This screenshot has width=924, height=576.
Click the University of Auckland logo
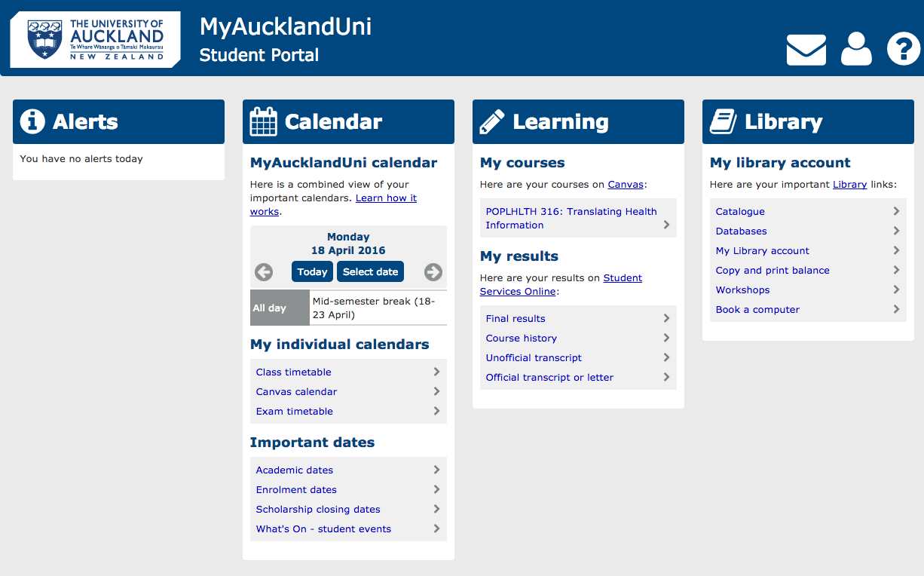pyautogui.click(x=95, y=39)
